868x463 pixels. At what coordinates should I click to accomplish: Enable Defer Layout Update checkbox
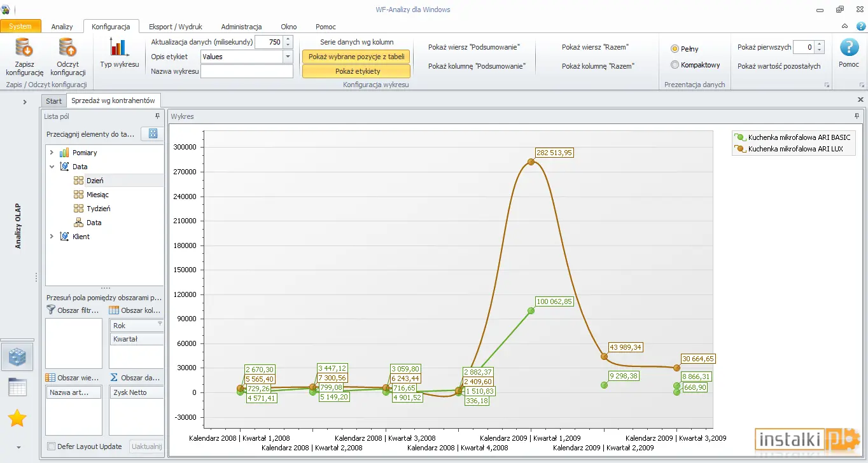pyautogui.click(x=52, y=446)
